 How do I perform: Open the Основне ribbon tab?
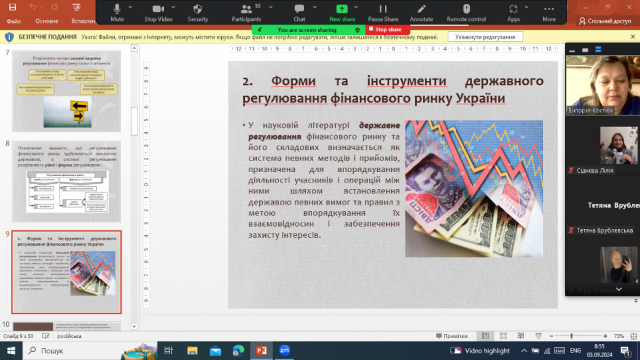(x=47, y=21)
